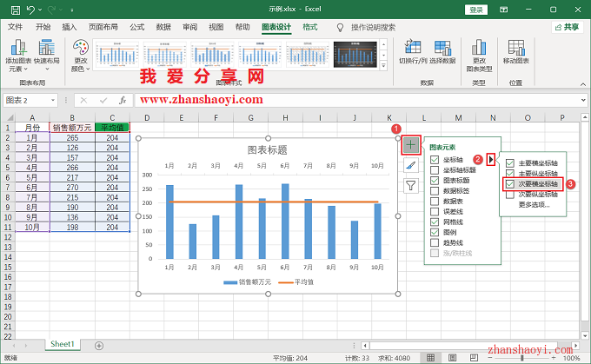Click Enter checkmark icon in formula bar
This screenshot has height=364, width=591.
[103, 100]
